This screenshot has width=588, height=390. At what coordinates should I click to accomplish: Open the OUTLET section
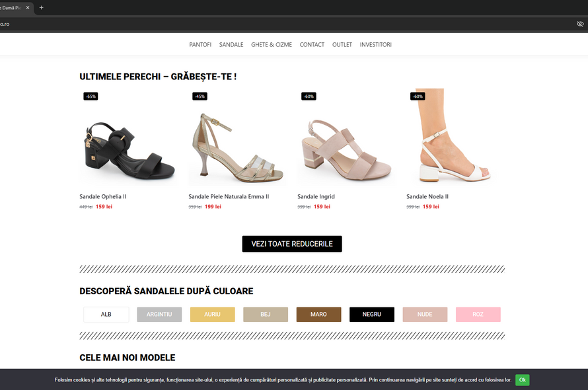coord(342,45)
